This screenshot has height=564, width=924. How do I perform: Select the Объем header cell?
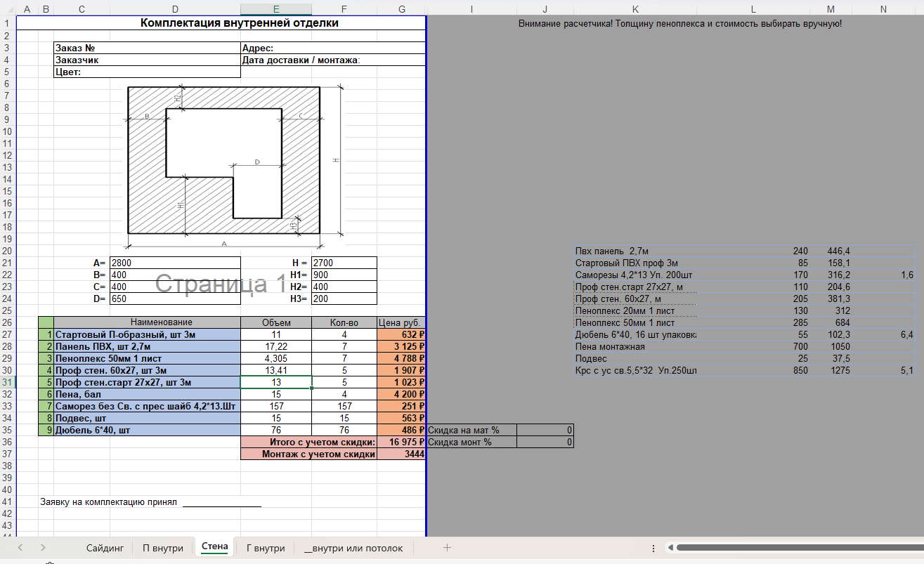[x=276, y=322]
